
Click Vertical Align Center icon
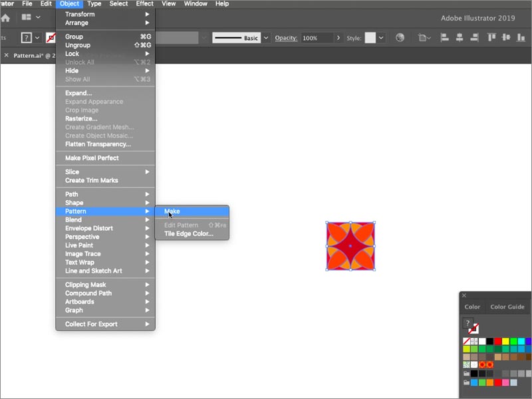507,38
